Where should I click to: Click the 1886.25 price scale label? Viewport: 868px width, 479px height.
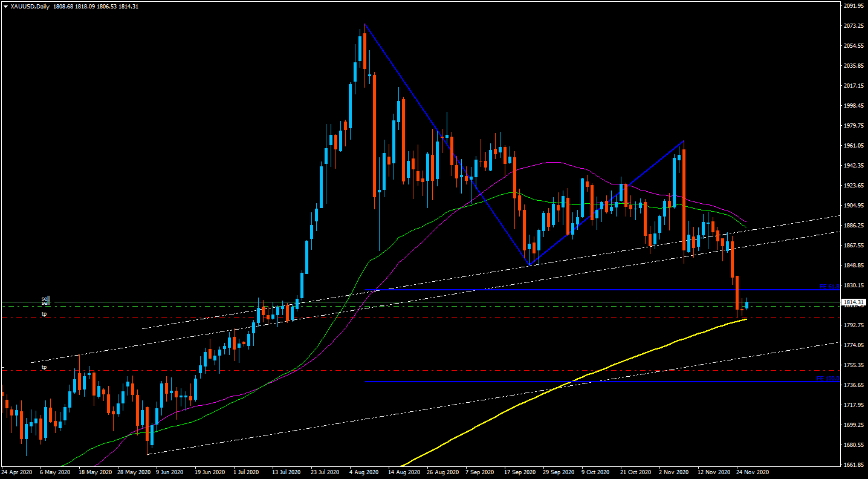(x=852, y=226)
